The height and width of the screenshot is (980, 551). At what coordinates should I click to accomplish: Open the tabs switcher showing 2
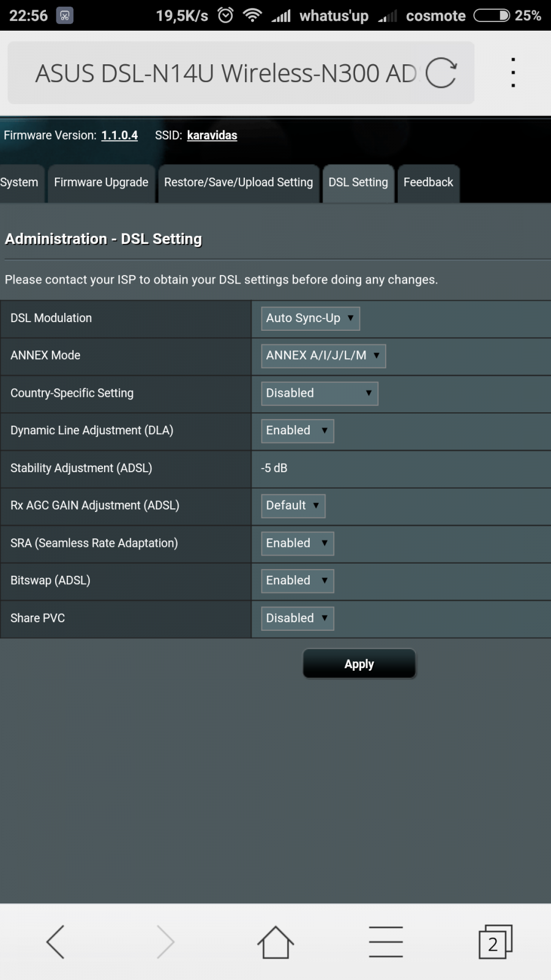coord(495,941)
